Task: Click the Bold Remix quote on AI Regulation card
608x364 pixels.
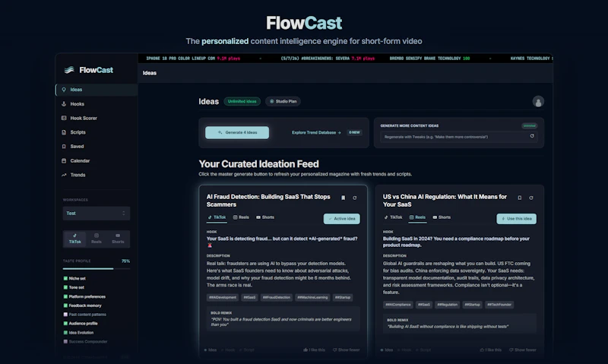Action: [448, 327]
